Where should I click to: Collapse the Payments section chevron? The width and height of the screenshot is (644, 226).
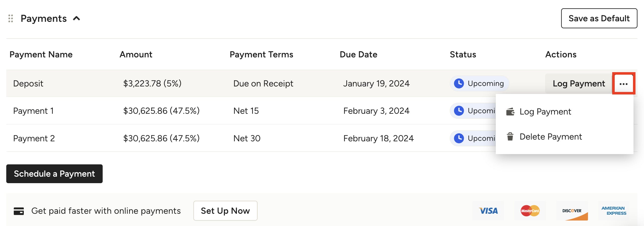(x=76, y=19)
